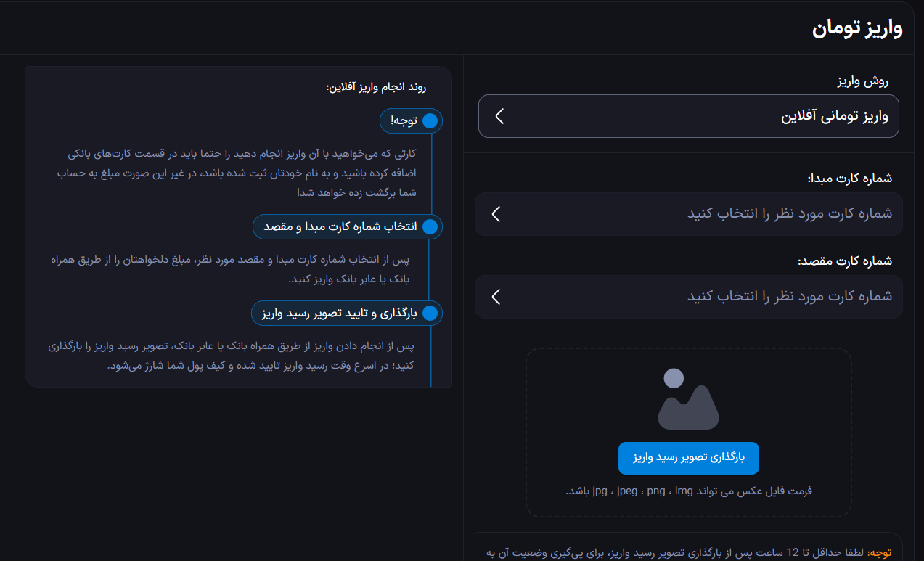Screen dimensions: 924x561
Task: Click the image placeholder icon in upload area
Action: point(688,398)
